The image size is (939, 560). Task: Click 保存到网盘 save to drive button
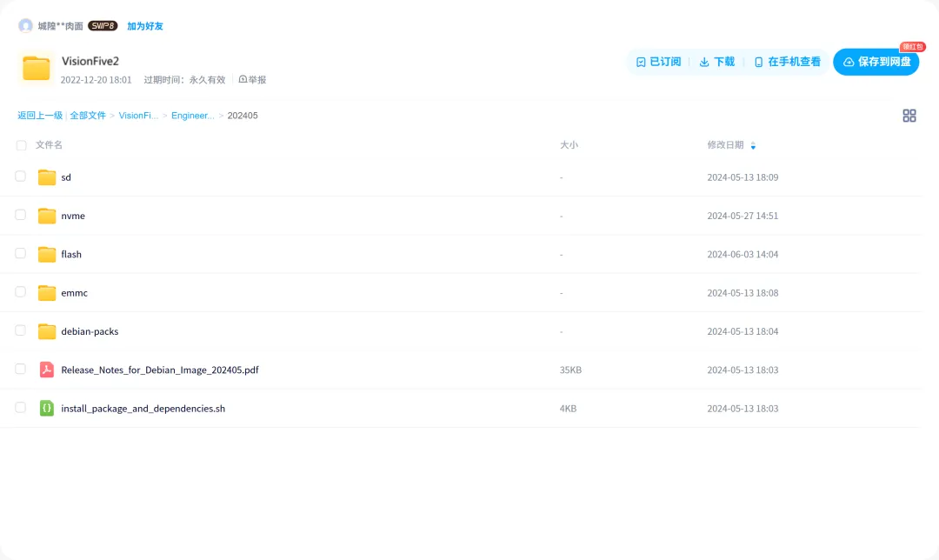[x=876, y=62]
